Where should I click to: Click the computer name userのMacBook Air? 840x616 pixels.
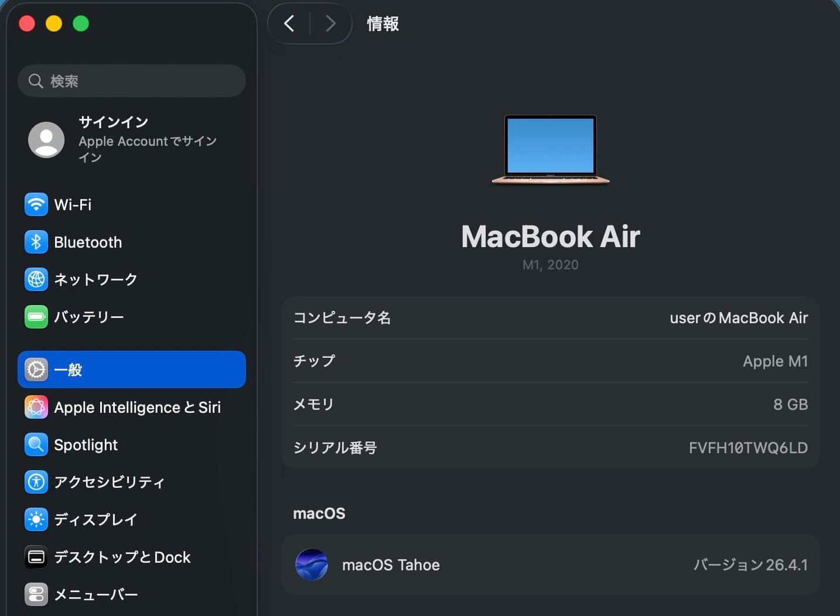point(738,318)
